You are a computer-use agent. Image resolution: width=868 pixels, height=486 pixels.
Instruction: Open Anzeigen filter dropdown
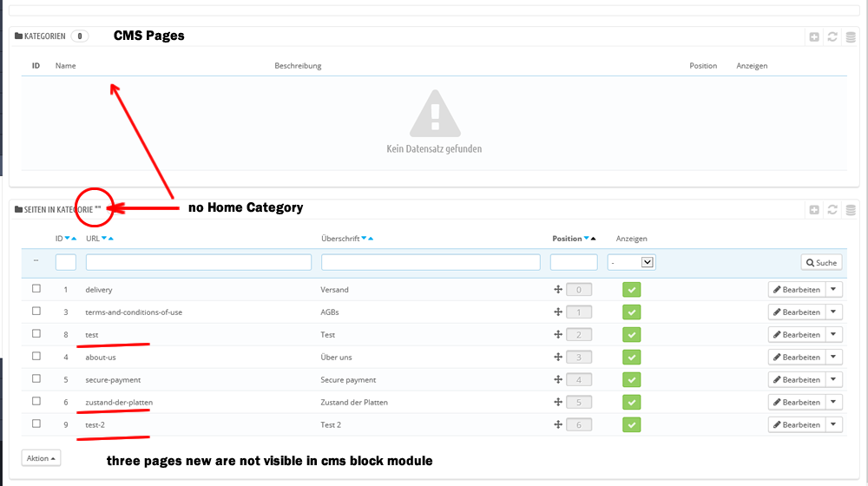(x=632, y=262)
